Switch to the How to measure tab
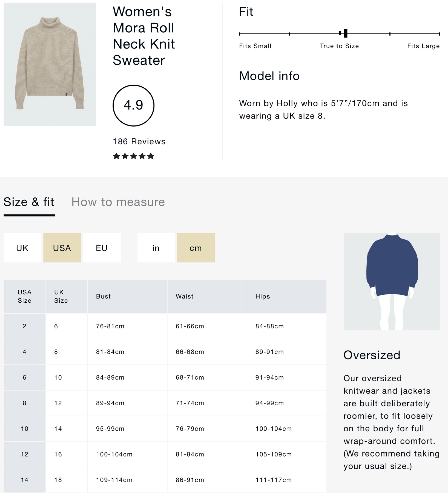The image size is (448, 493). point(118,202)
